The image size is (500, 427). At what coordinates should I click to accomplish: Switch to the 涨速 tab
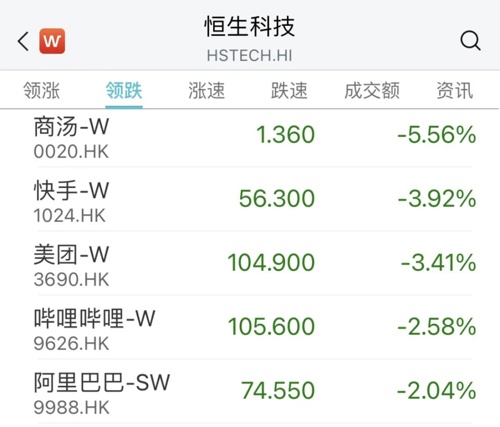pyautogui.click(x=207, y=91)
